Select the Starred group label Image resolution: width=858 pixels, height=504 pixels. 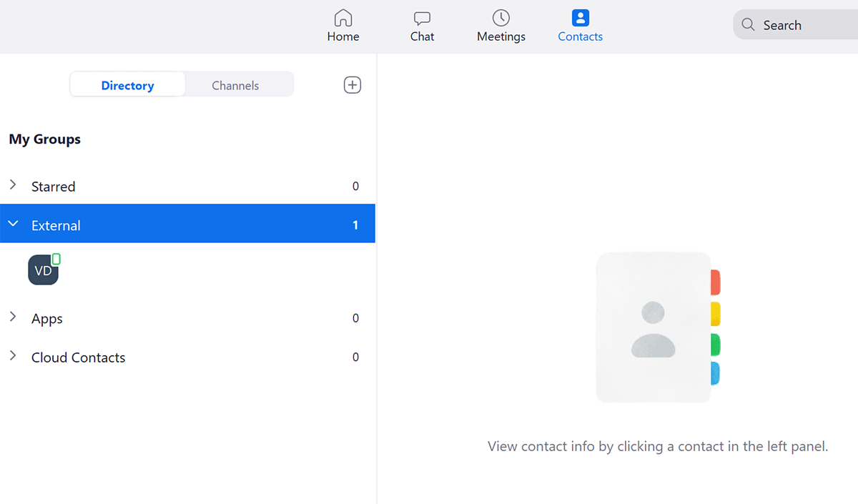pos(53,187)
